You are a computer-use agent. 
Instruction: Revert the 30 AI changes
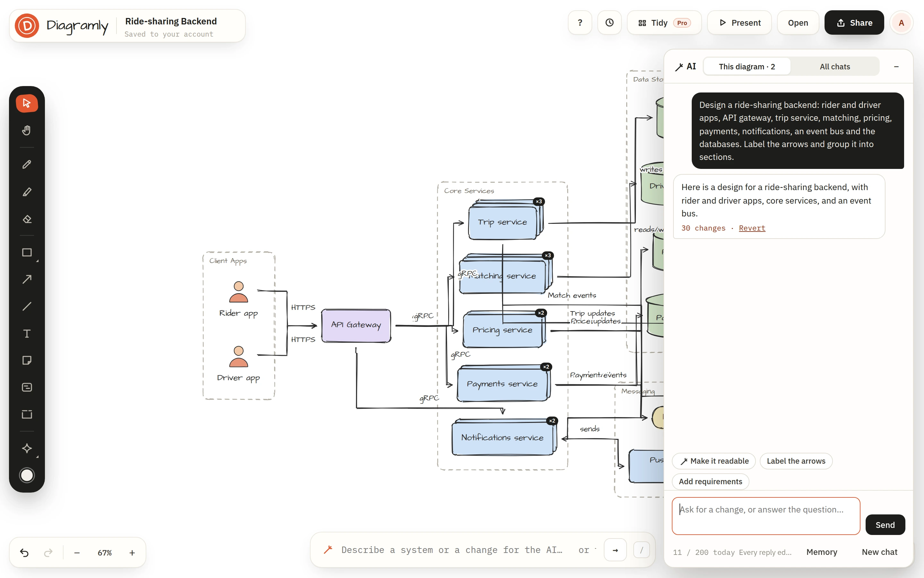(752, 228)
